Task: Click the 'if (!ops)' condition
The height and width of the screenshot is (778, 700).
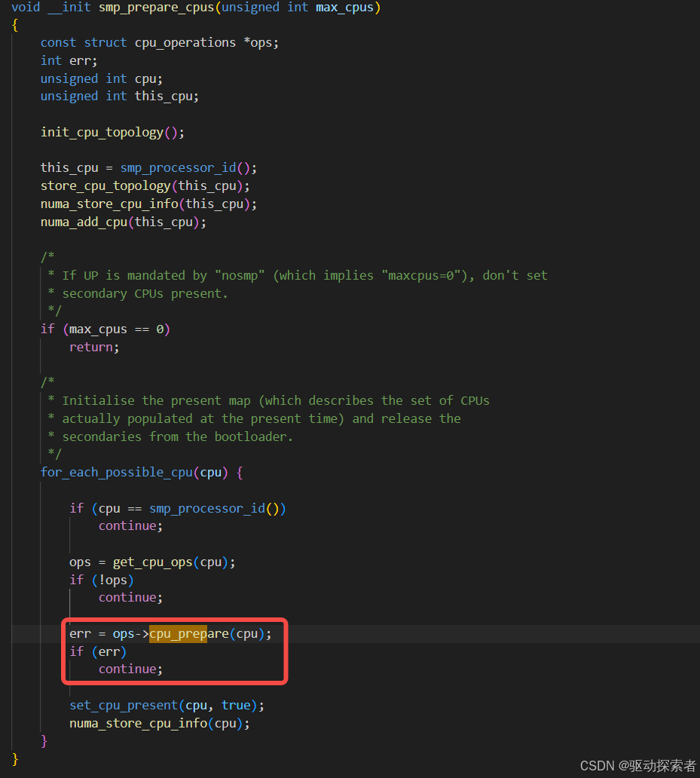Action: coord(102,580)
